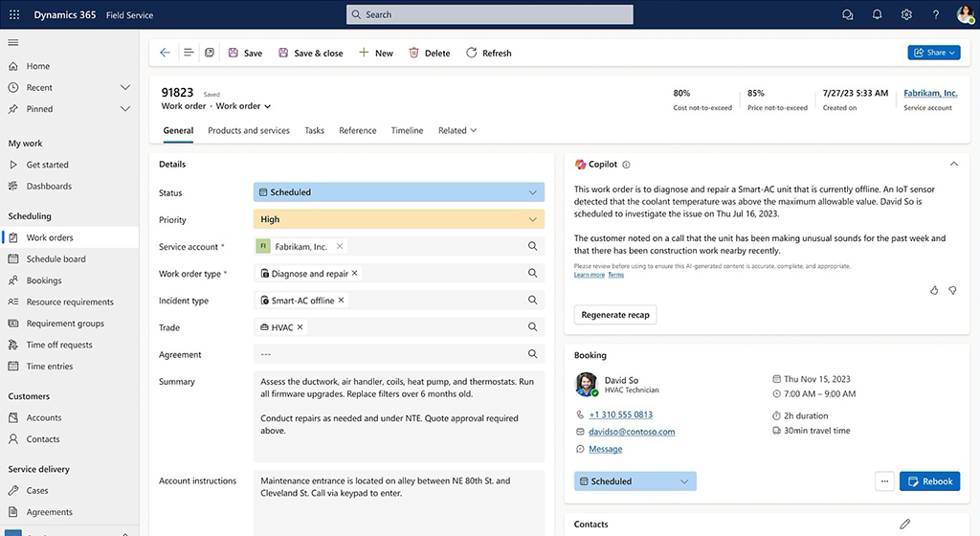Screen dimensions: 980x536
Task: Open the settings gear
Action: pyautogui.click(x=906, y=14)
